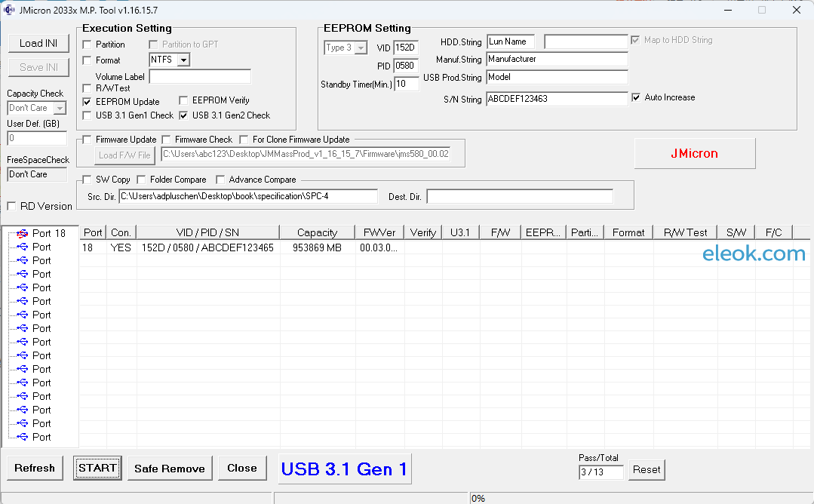
Task: Click the 953869 MB capacity cell
Action: 317,247
